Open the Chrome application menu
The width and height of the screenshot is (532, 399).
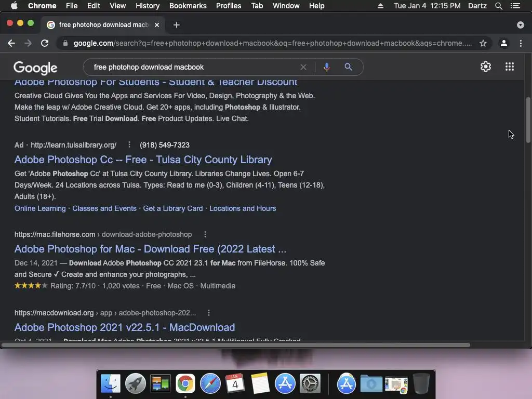(42, 6)
